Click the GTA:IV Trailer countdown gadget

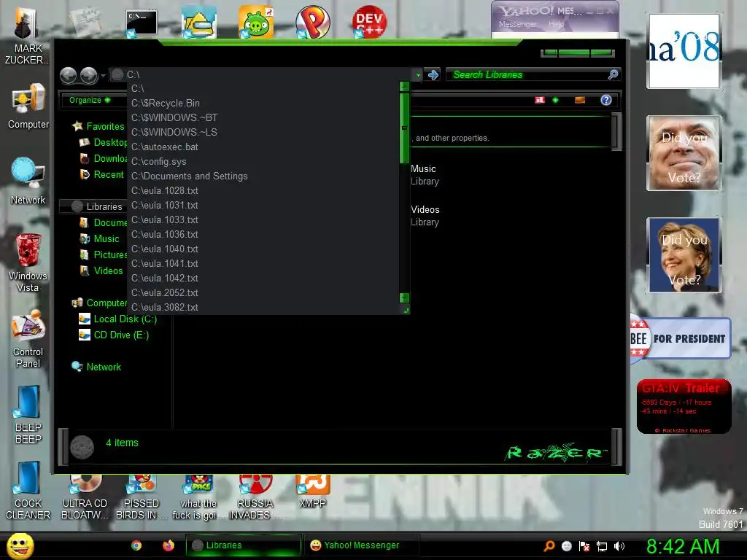(x=684, y=406)
